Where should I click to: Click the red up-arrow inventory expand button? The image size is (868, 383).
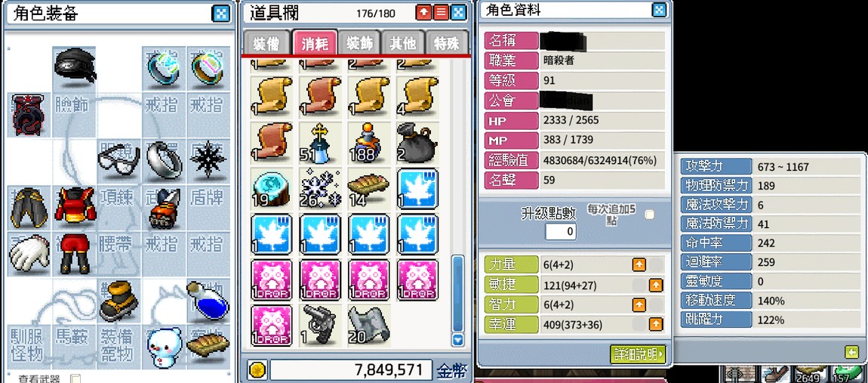click(x=423, y=13)
